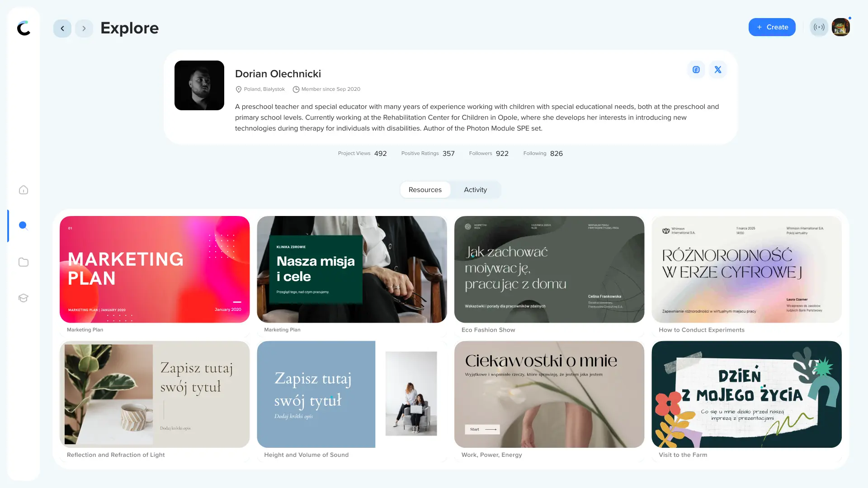Open the Home icon in sidebar
Image resolution: width=868 pixels, height=488 pixels.
24,190
